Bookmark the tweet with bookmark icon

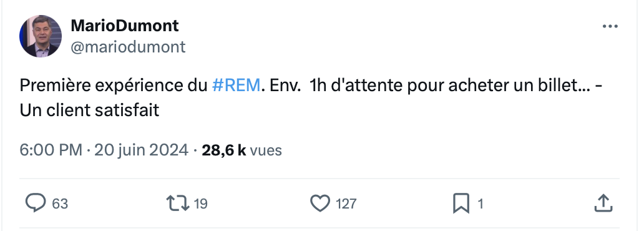[461, 204]
